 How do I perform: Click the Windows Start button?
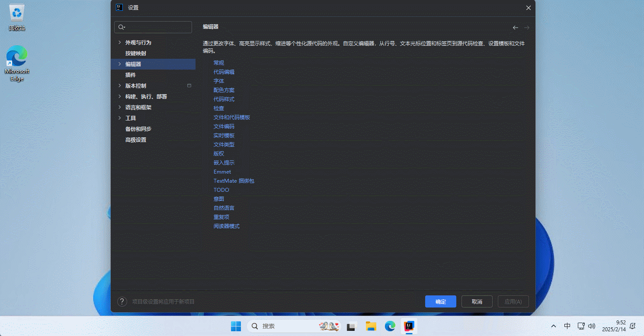pos(236,326)
